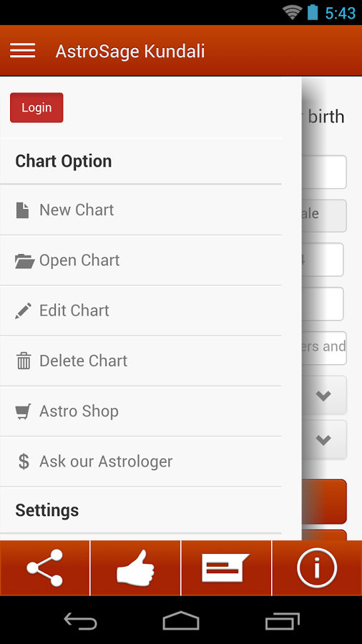Tap the shopping cart icon for Astro Shop
The width and height of the screenshot is (362, 644).
[23, 411]
